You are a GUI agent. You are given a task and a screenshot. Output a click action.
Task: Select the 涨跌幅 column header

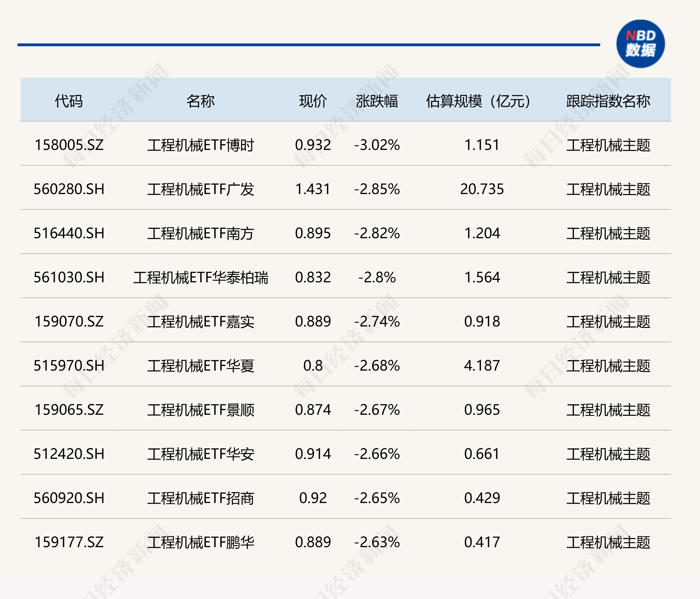point(377,101)
